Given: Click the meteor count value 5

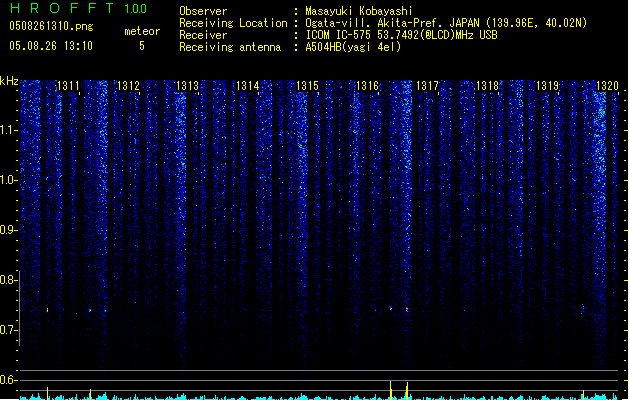Looking at the screenshot, I should tap(142, 46).
